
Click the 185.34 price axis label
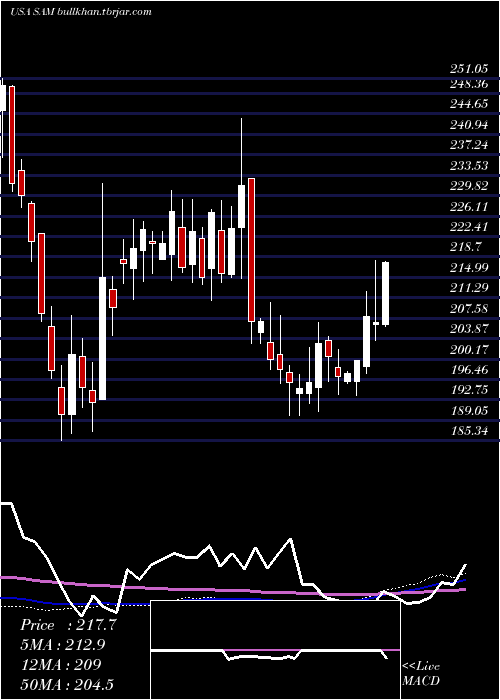(x=468, y=431)
